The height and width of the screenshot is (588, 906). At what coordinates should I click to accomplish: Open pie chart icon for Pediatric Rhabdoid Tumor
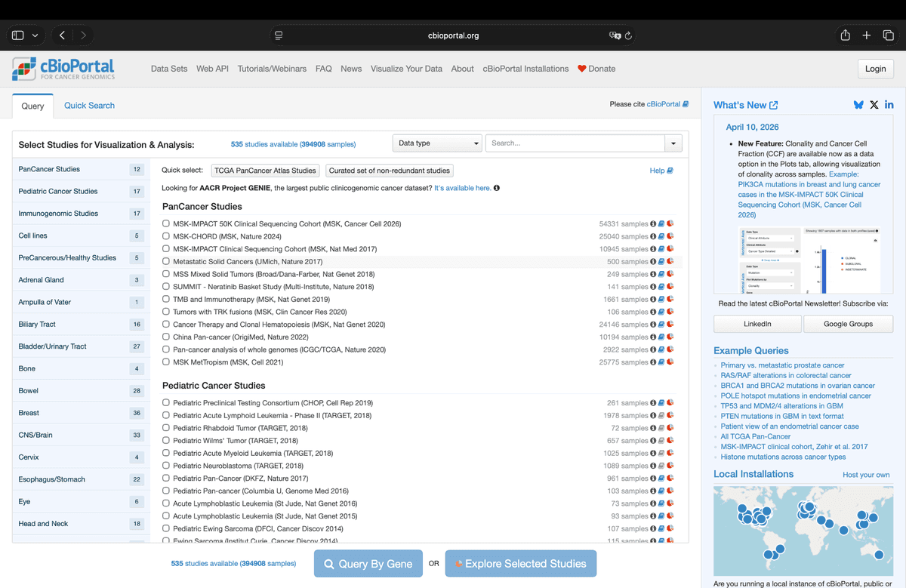click(x=670, y=428)
